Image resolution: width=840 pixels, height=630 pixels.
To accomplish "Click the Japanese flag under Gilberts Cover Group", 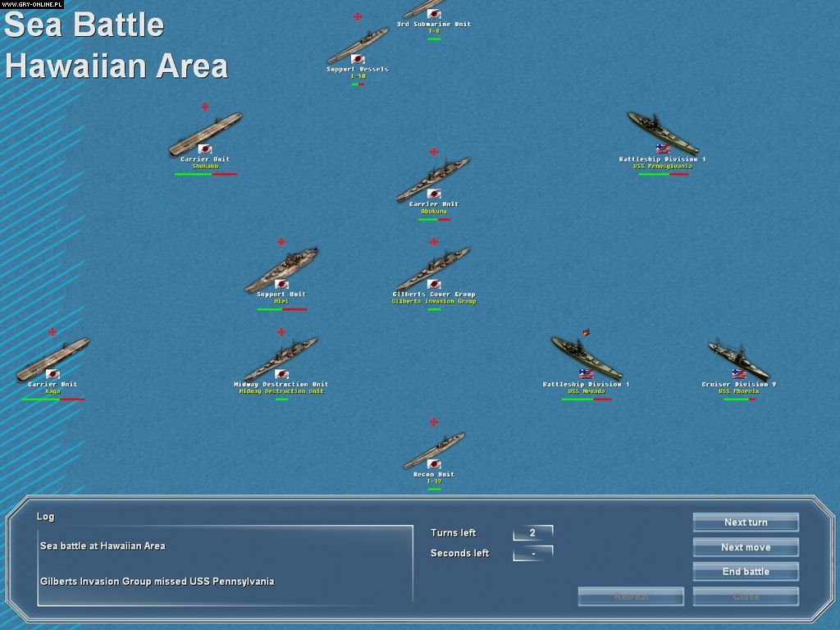I will click(434, 285).
